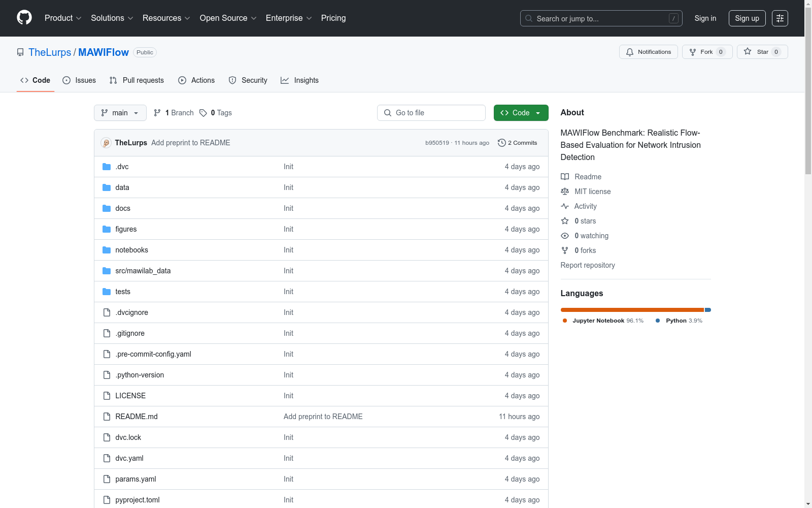Expand the Enterprise menu
Viewport: 812px width, 508px height.
[289, 18]
